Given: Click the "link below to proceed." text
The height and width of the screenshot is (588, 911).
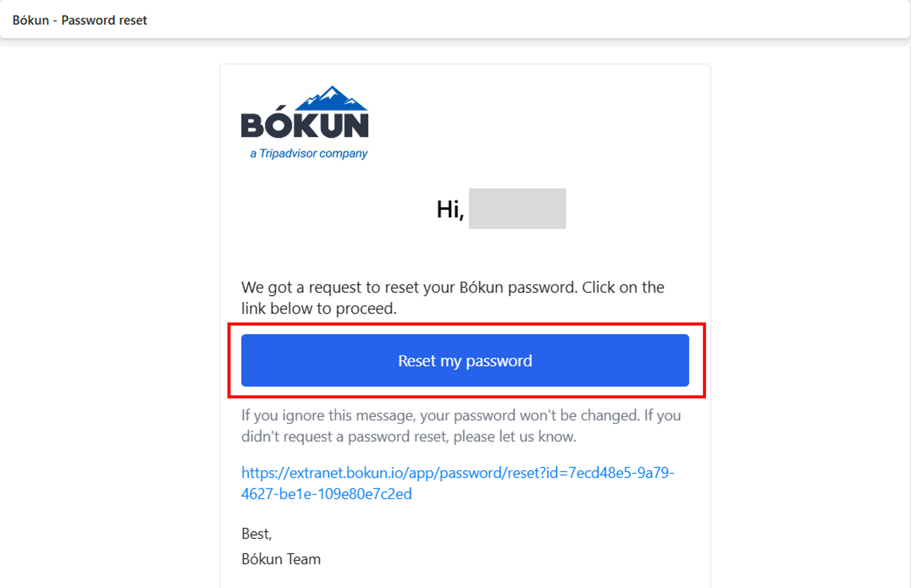Looking at the screenshot, I should [319, 309].
